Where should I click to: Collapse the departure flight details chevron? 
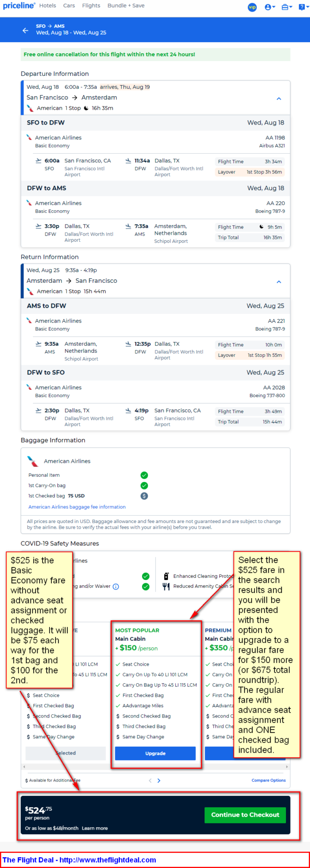coord(279,99)
